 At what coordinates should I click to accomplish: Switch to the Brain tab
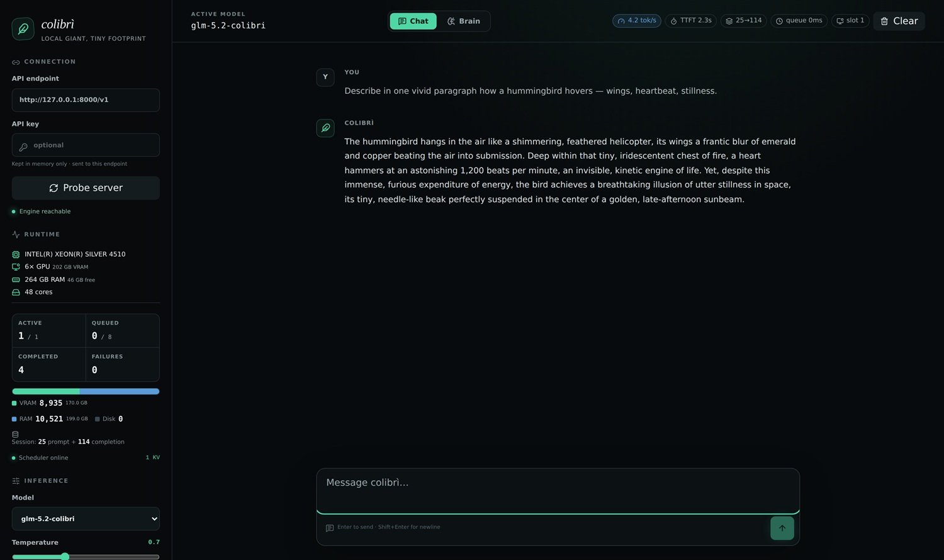(464, 21)
